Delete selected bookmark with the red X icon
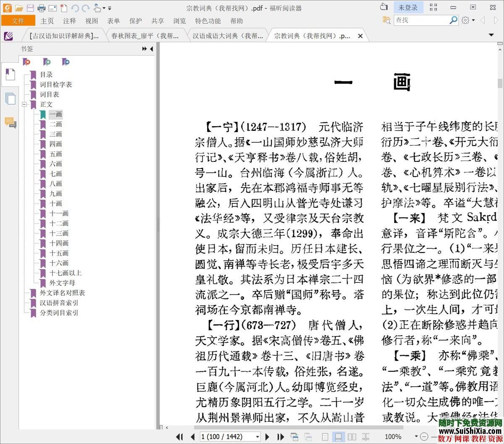The width and height of the screenshot is (504, 444). 27,62
